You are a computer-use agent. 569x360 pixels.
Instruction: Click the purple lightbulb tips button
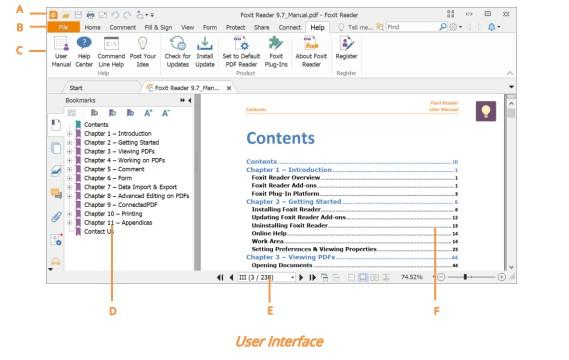pyautogui.click(x=486, y=111)
